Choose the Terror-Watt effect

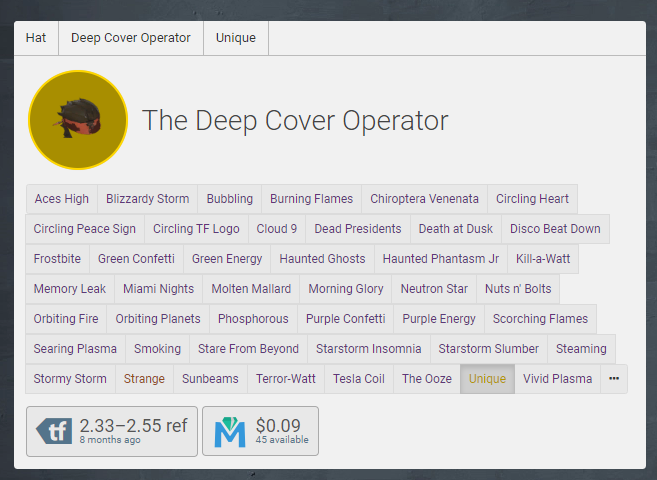pos(286,379)
